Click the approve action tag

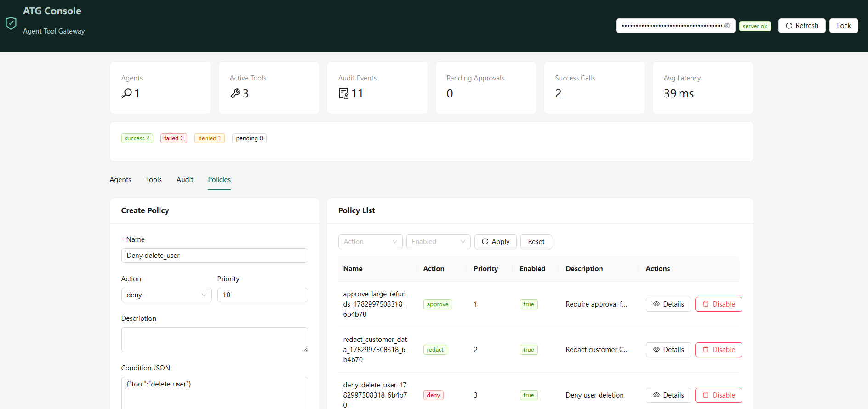pyautogui.click(x=437, y=304)
